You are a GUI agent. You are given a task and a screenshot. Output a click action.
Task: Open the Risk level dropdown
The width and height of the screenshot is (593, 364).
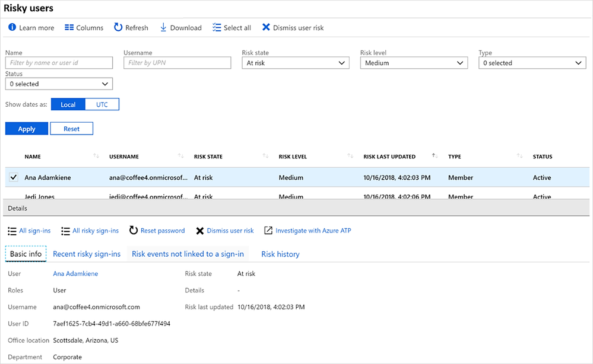[414, 63]
